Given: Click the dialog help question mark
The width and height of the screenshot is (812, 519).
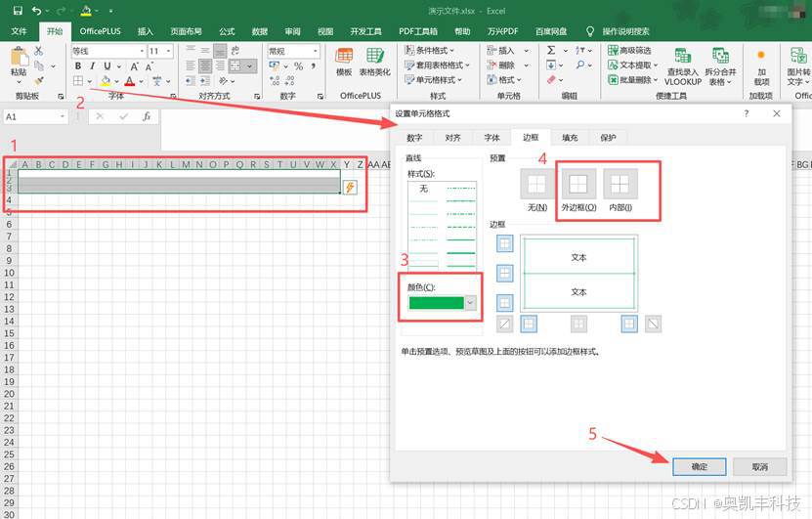Looking at the screenshot, I should (x=747, y=113).
